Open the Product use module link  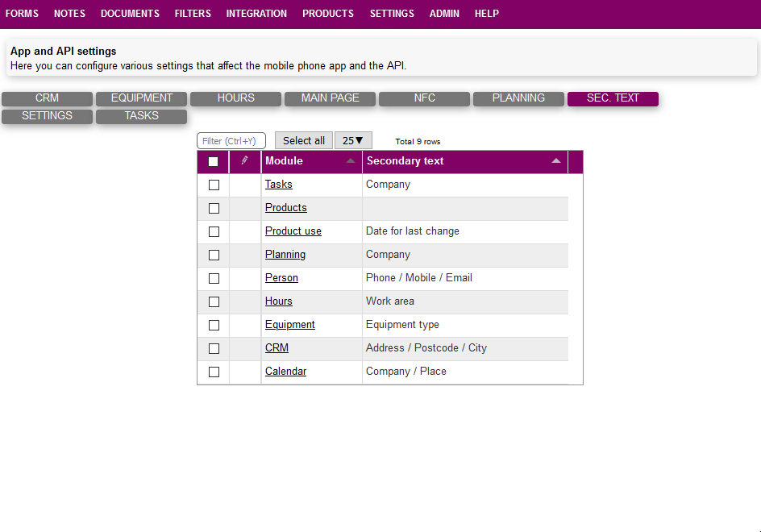[x=293, y=231]
